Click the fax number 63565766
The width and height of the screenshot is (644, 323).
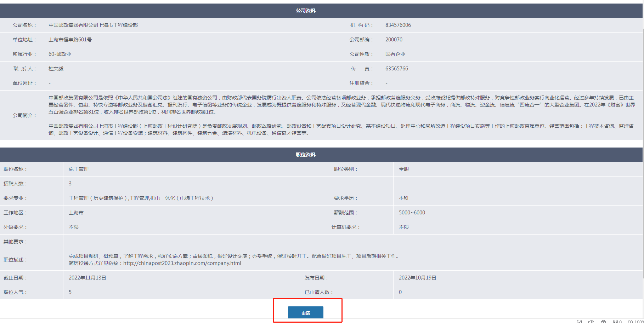tap(397, 69)
